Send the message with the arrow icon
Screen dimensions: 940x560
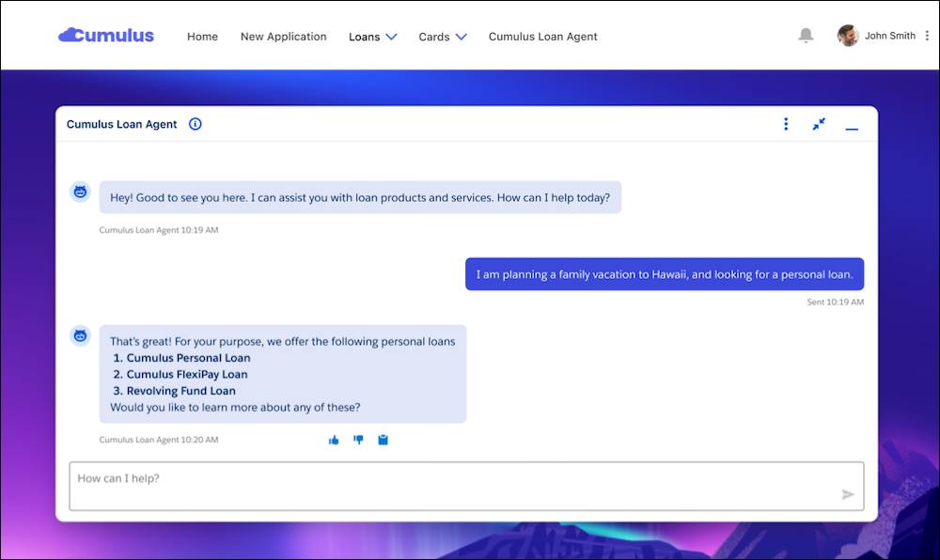tap(848, 494)
